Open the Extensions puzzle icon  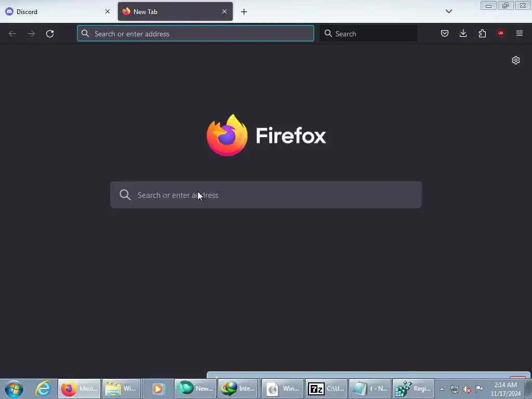(482, 33)
